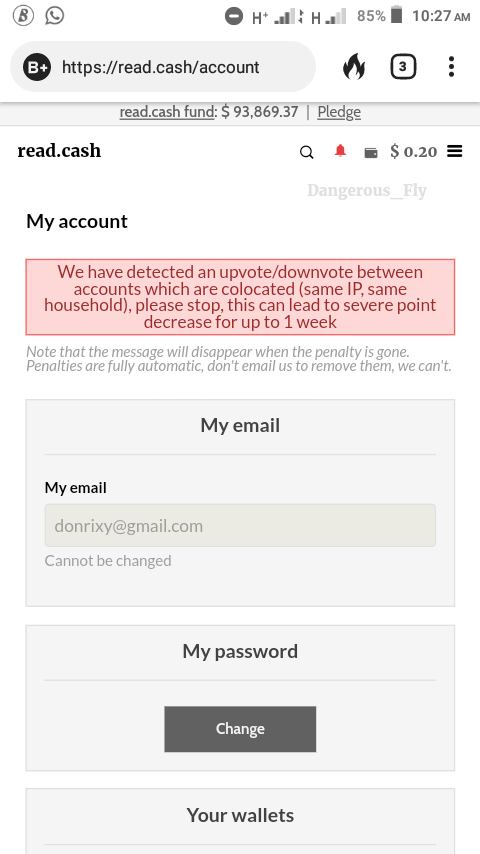Image resolution: width=480 pixels, height=854 pixels.
Task: Open the hamburger menu on read.cash header
Action: 454,151
